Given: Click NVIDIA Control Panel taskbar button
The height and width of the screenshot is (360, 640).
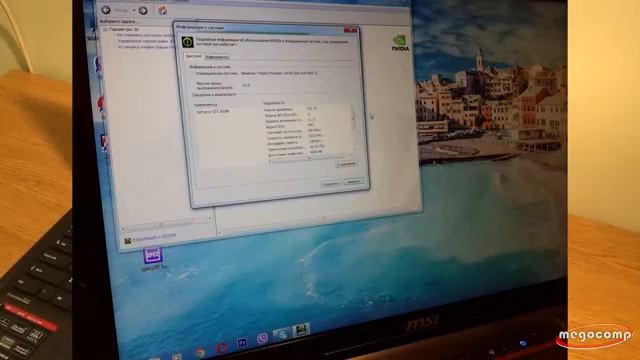Looking at the screenshot, I should pyautogui.click(x=301, y=330).
